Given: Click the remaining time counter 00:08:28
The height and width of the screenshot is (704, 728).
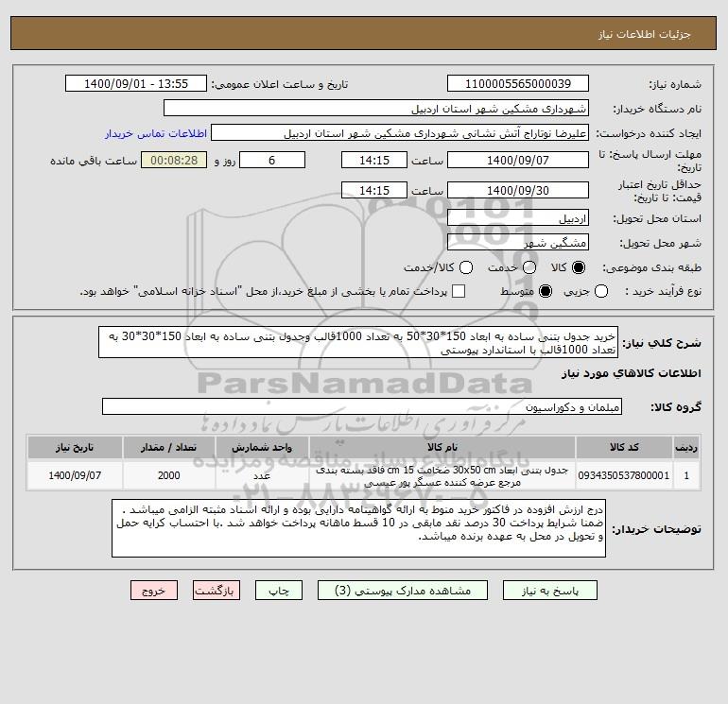Looking at the screenshot, I should click(174, 160).
